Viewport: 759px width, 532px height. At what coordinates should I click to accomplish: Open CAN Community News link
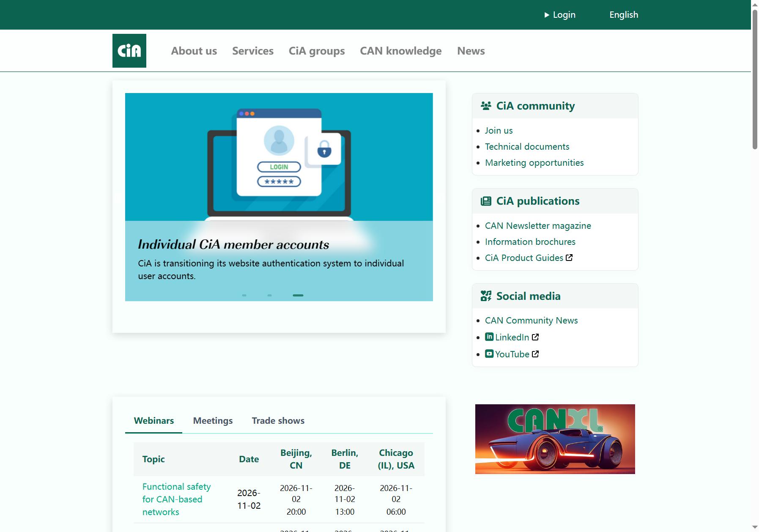click(531, 321)
